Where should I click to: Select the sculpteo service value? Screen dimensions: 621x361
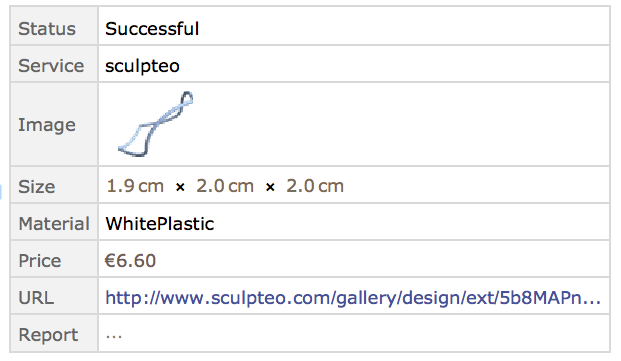coord(143,66)
